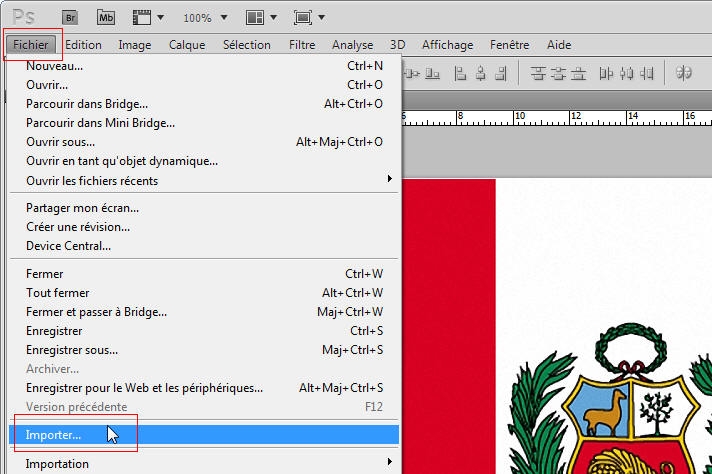
Task: Click the Screen Mode icon
Action: click(303, 18)
